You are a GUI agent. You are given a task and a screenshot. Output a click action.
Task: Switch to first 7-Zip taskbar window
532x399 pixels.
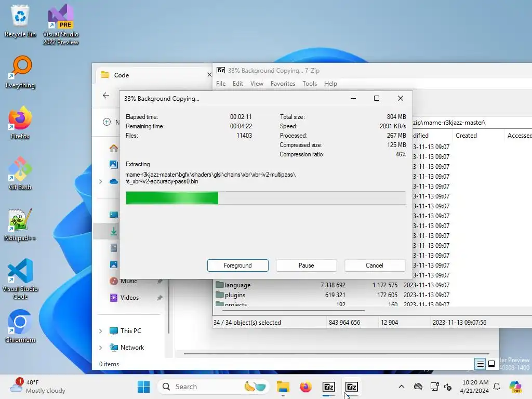point(329,387)
